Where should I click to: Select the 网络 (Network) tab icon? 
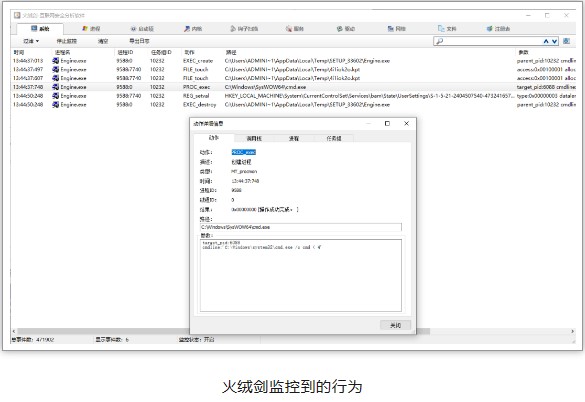point(390,29)
